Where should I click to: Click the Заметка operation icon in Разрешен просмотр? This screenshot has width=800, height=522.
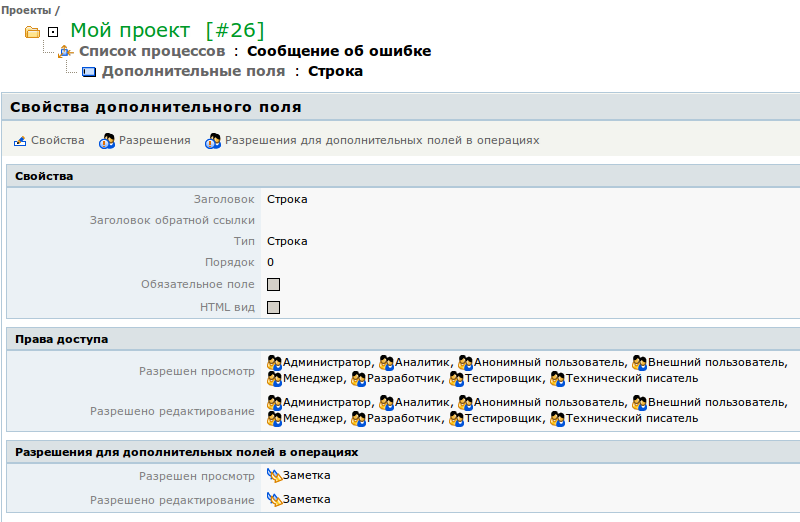pos(274,476)
